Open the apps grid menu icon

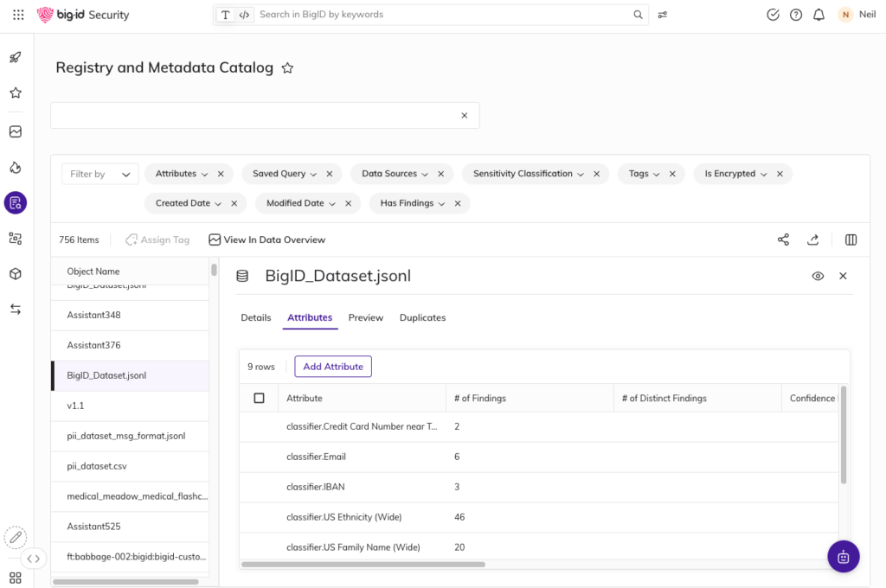point(18,15)
